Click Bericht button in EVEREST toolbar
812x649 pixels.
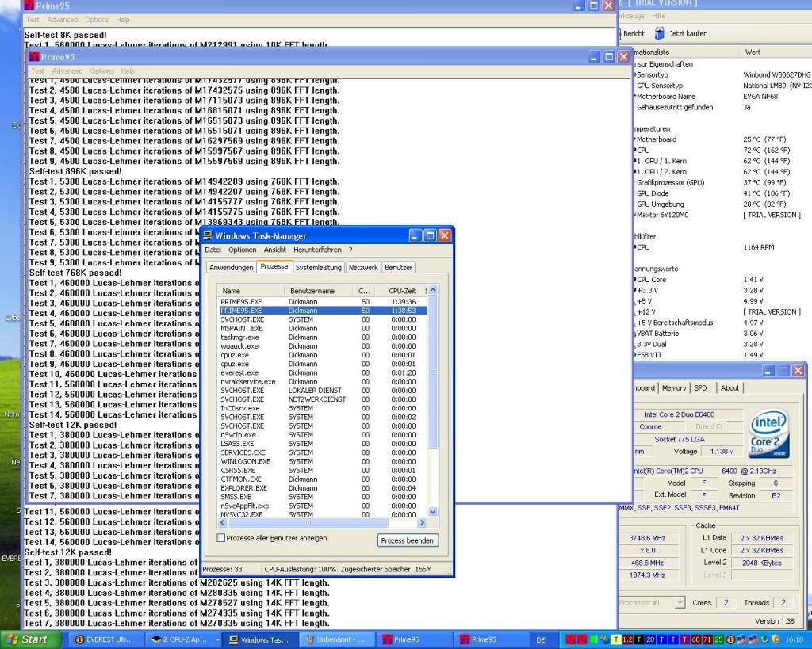(x=633, y=33)
